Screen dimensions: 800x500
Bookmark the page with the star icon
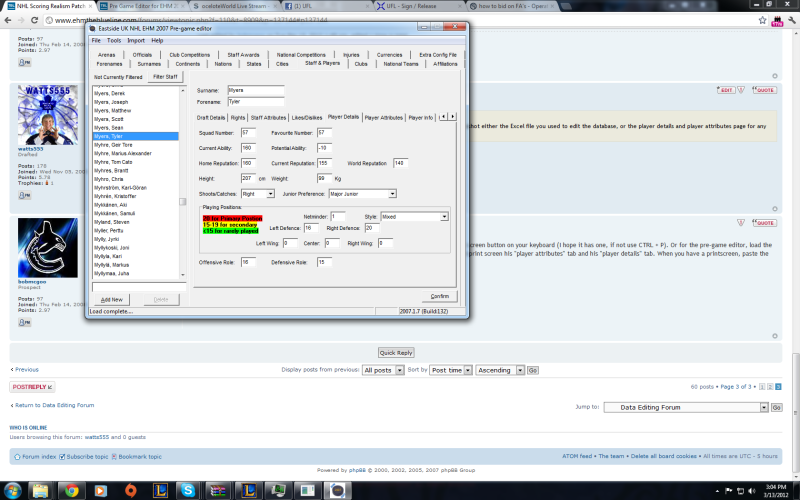762,20
